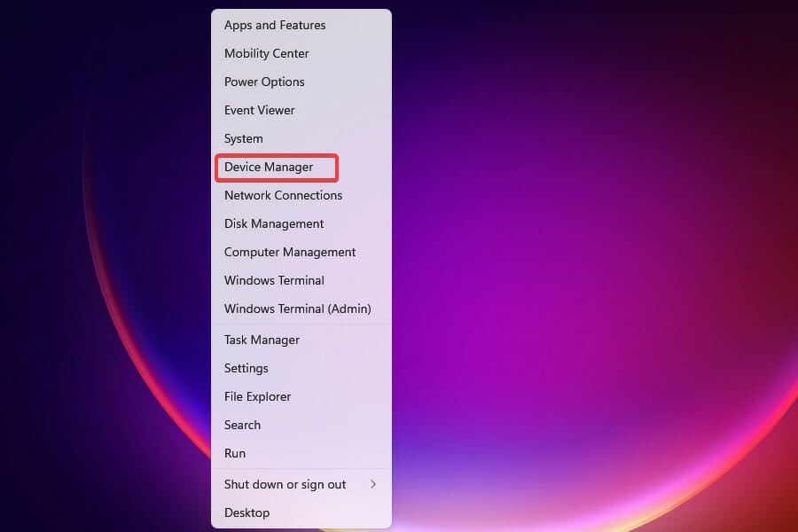Select the Search entry
Image resolution: width=798 pixels, height=532 pixels.
301,425
